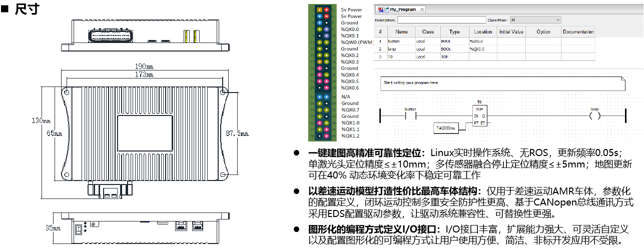Click the 一键建图高精准可靠性定位 bullet heading
The image size is (644, 251).
(366, 153)
